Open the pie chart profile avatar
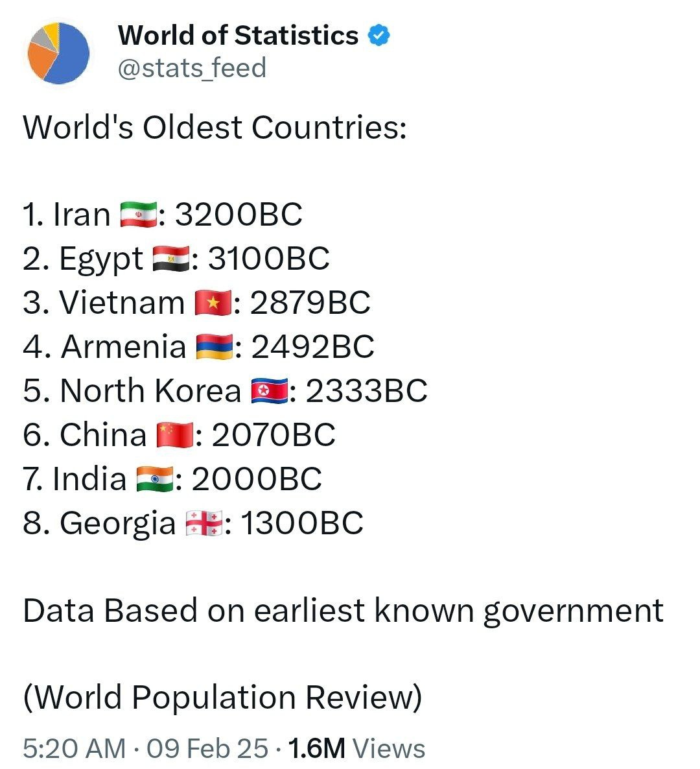Viewport: 700px width, 769px height. coord(58,53)
